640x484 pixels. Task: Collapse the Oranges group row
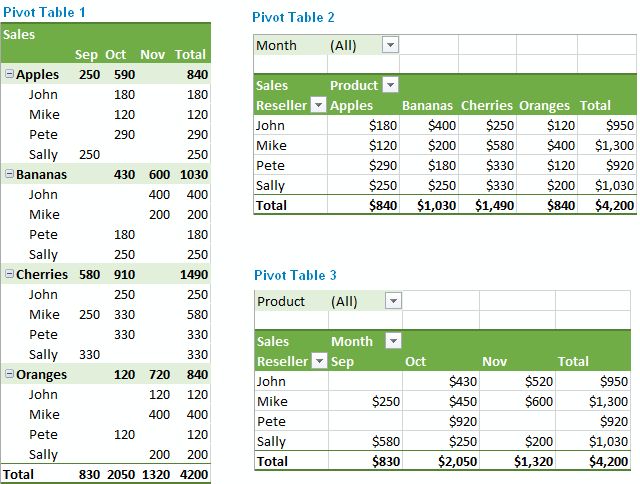(9, 374)
